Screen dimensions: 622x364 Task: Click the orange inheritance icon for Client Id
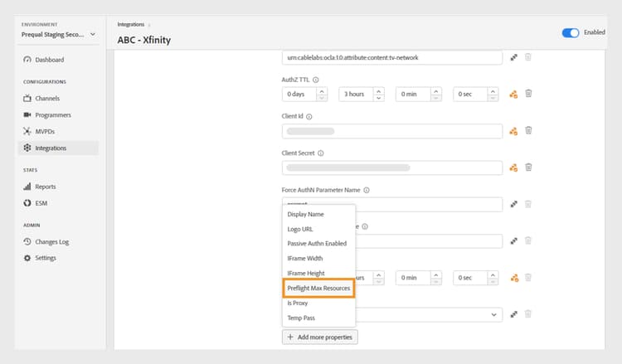point(513,131)
